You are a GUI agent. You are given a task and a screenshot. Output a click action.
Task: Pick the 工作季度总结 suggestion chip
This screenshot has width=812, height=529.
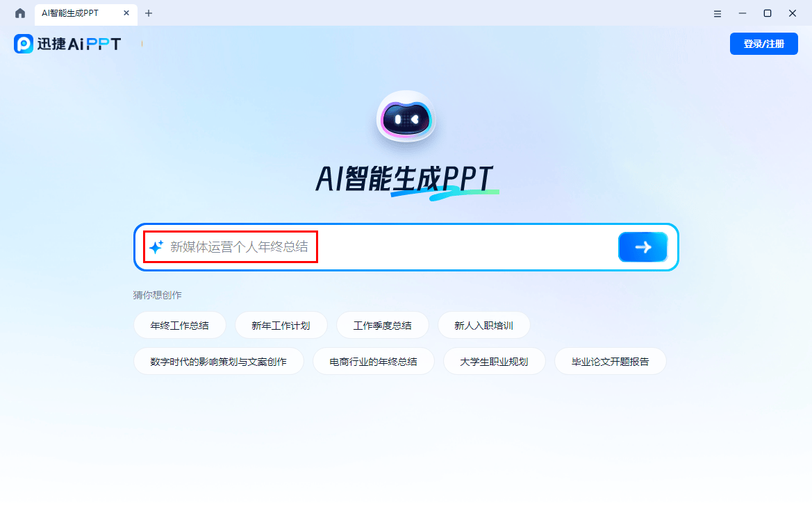pos(382,325)
